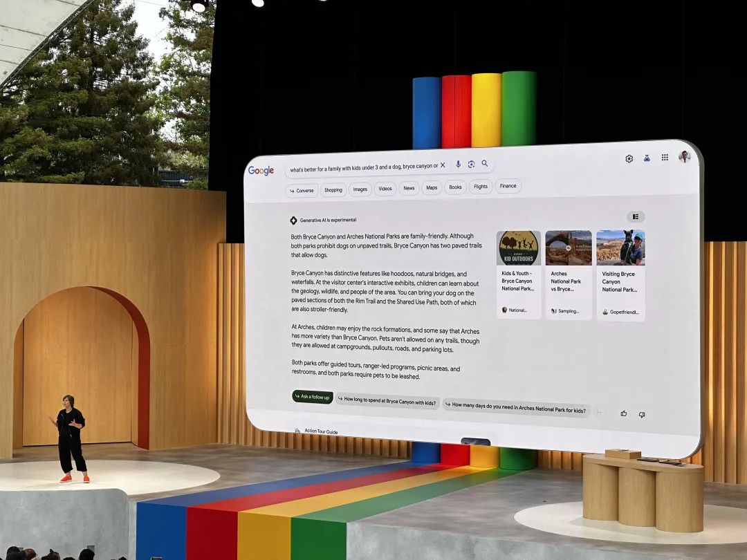The width and height of the screenshot is (747, 560).
Task: Open the Google apps grid icon
Action: coord(665,157)
